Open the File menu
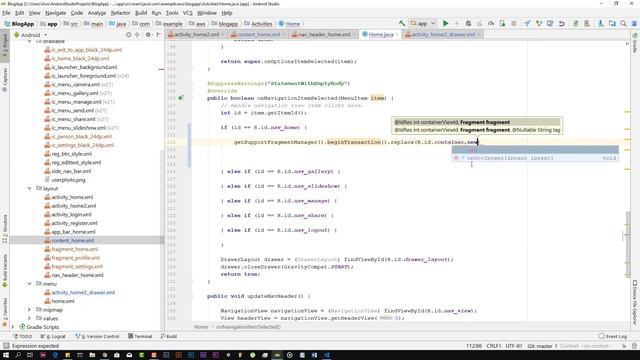640x360 pixels. pyautogui.click(x=6, y=13)
